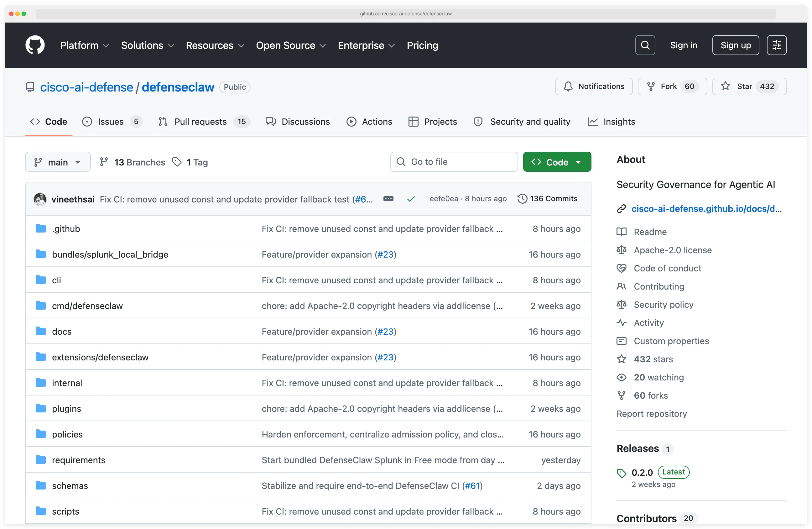Click the branch icon next to 13 Branches
This screenshot has height=529, width=812.
(104, 162)
